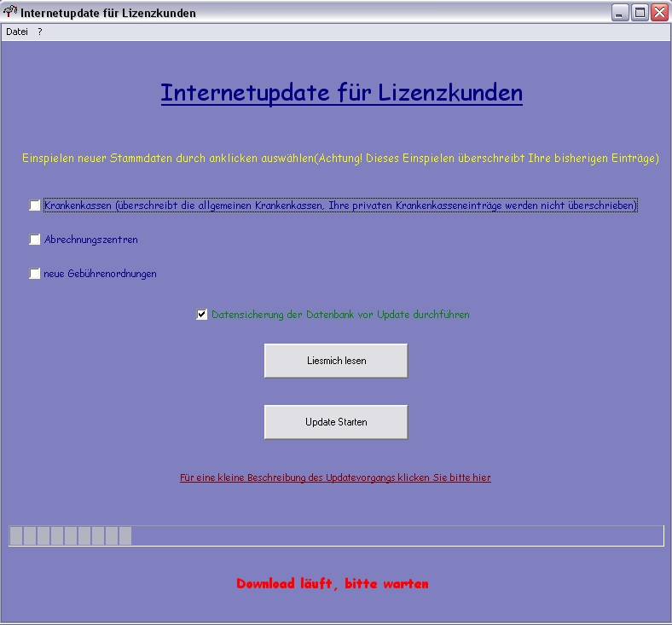The height and width of the screenshot is (625, 672).
Task: Click the neue Gebührenordnungen label text
Action: [x=100, y=274]
